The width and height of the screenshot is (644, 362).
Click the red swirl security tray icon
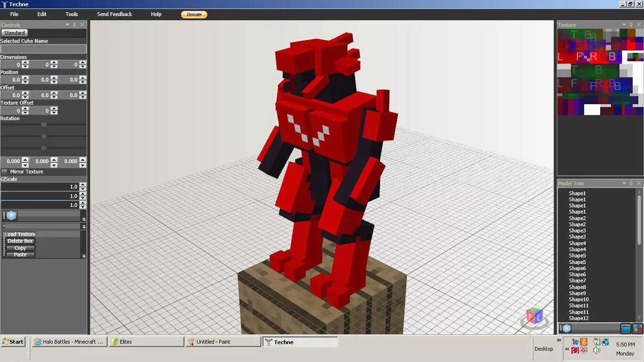[575, 350]
